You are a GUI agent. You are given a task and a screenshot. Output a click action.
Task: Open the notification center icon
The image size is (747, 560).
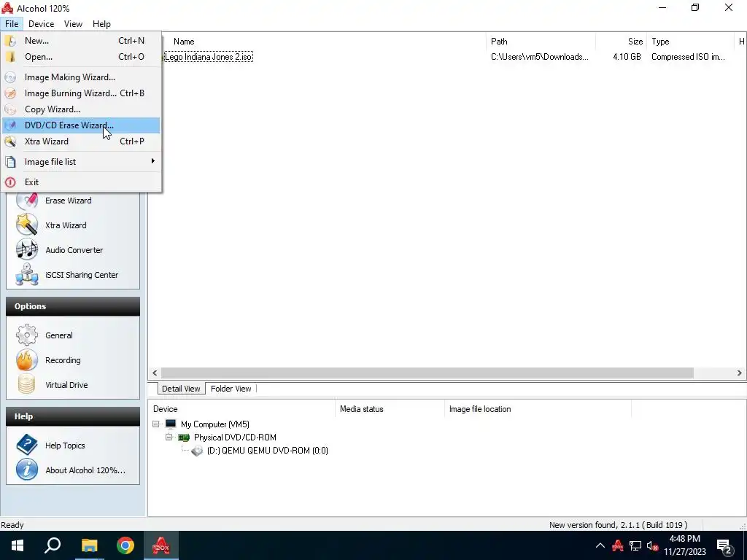pyautogui.click(x=724, y=546)
